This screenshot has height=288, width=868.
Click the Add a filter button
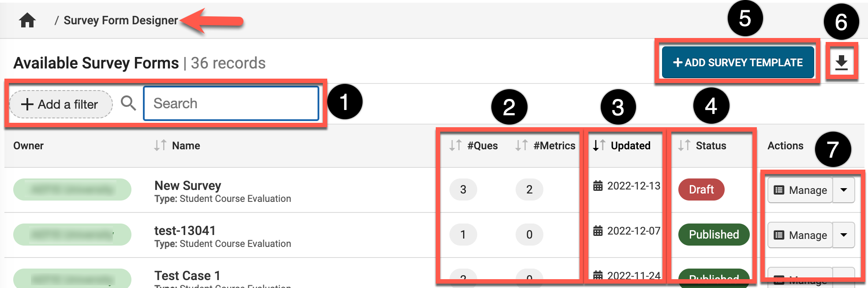(61, 104)
